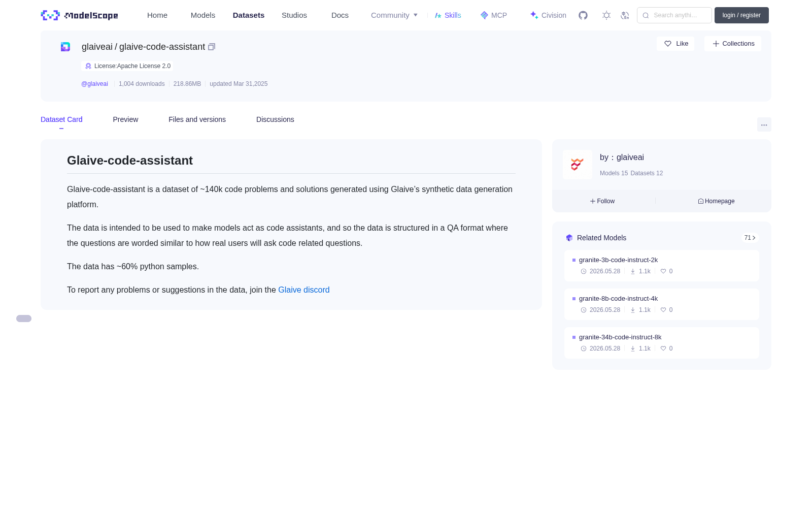Focus the Search anything input field

[674, 15]
